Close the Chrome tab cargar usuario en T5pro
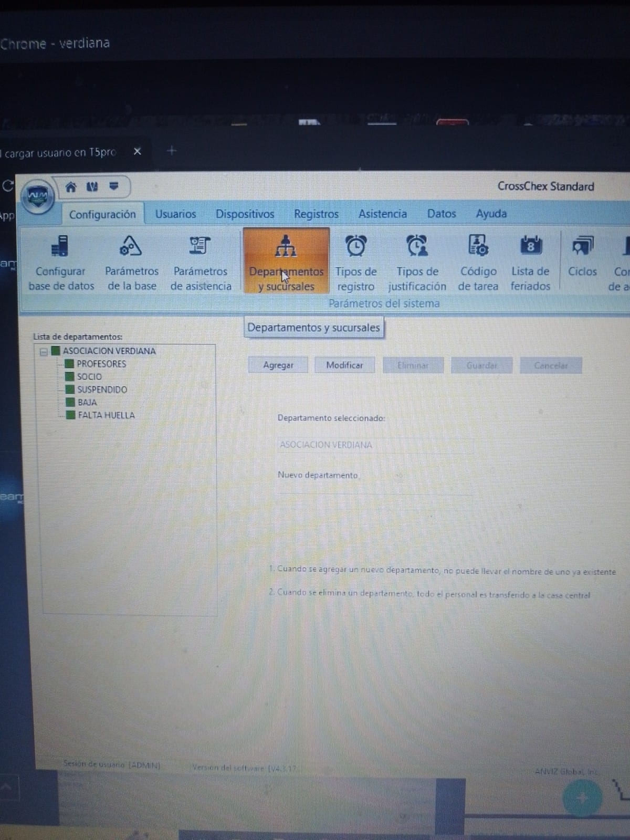 [x=137, y=151]
